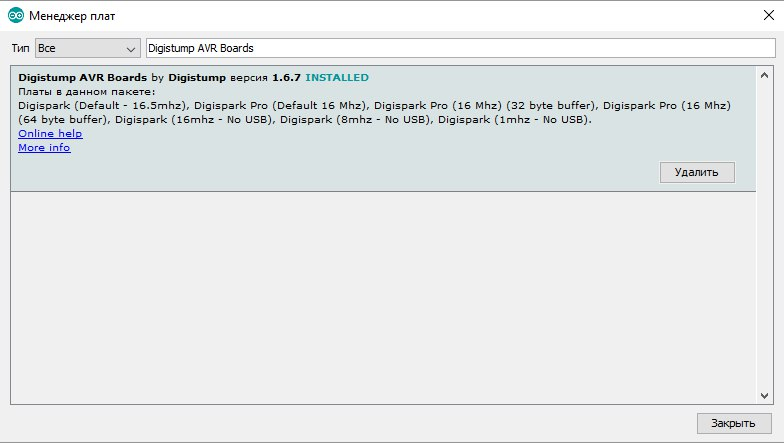The height and width of the screenshot is (443, 784).
Task: Click the green INSTALLED status label
Action: (x=337, y=77)
